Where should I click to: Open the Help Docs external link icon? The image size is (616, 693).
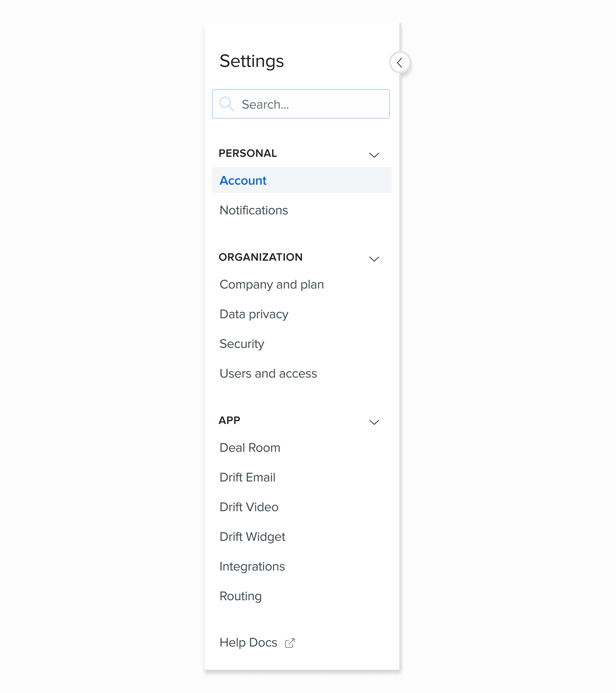(x=290, y=642)
